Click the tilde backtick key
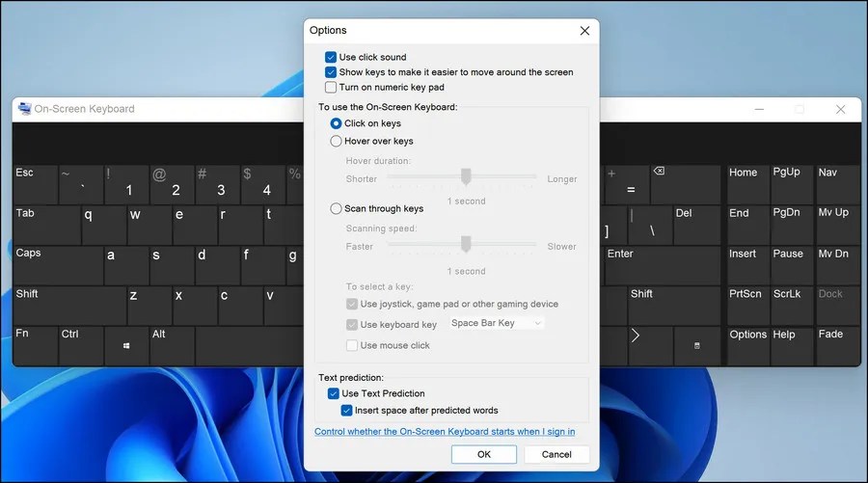 [x=81, y=184]
